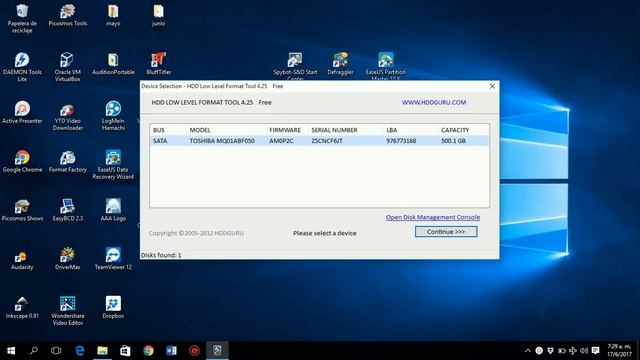The height and width of the screenshot is (360, 640).
Task: Open Action Center notifications icon
Action: pyautogui.click(x=596, y=351)
